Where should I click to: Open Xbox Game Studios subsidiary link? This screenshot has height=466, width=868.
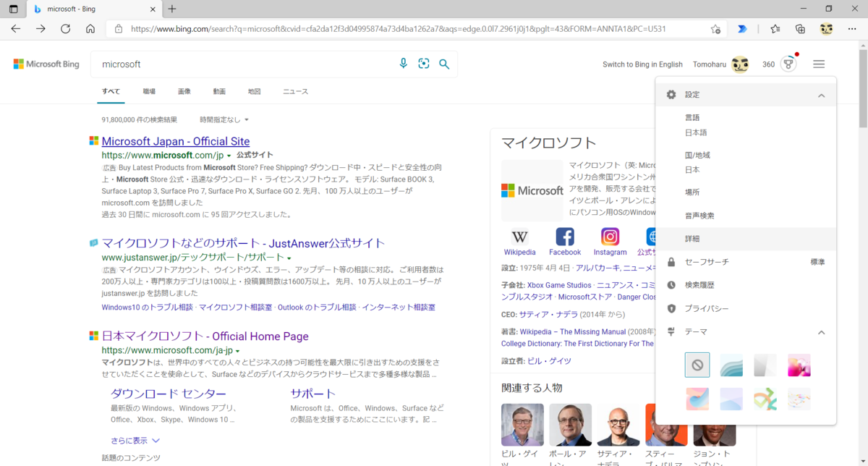[559, 285]
